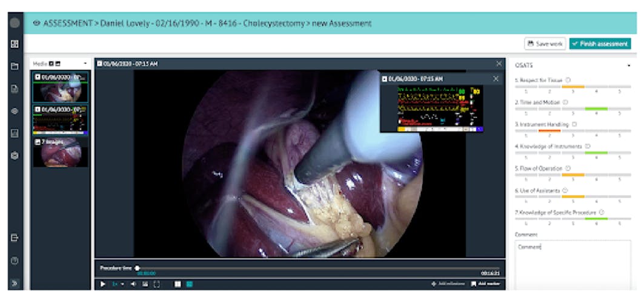Filter Media by video icon
The height and width of the screenshot is (306, 644).
pos(51,64)
